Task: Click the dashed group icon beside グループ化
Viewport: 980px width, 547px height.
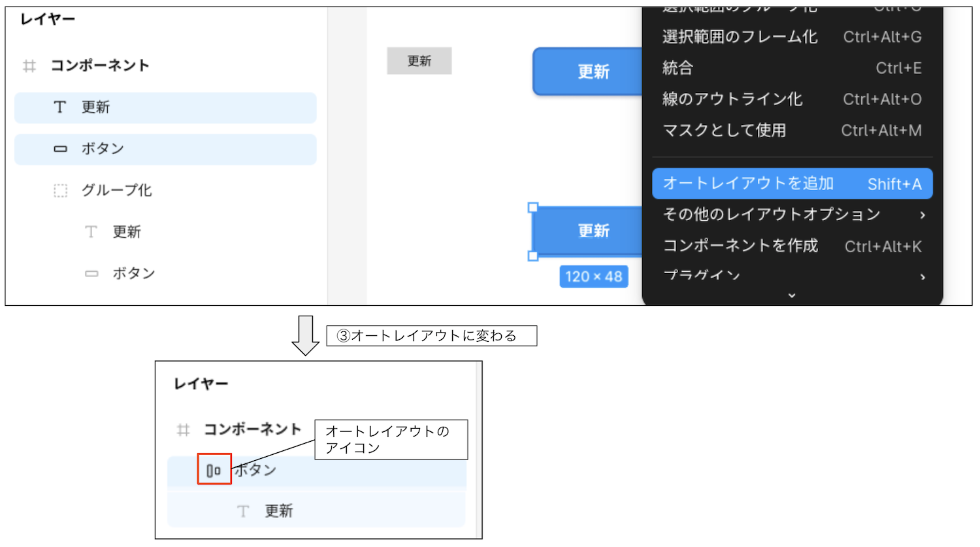Action: pyautogui.click(x=60, y=191)
